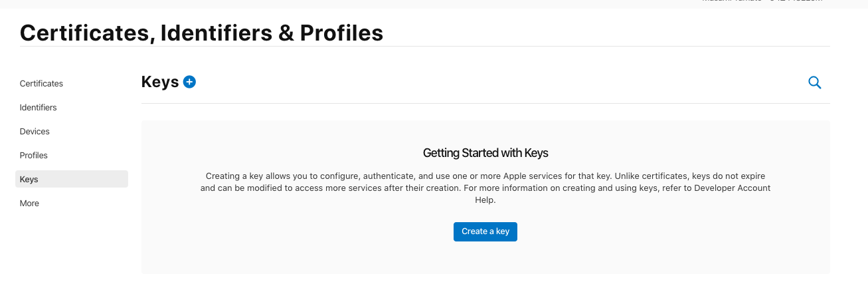Select Devices in the left sidebar
868x292 pixels.
(35, 132)
